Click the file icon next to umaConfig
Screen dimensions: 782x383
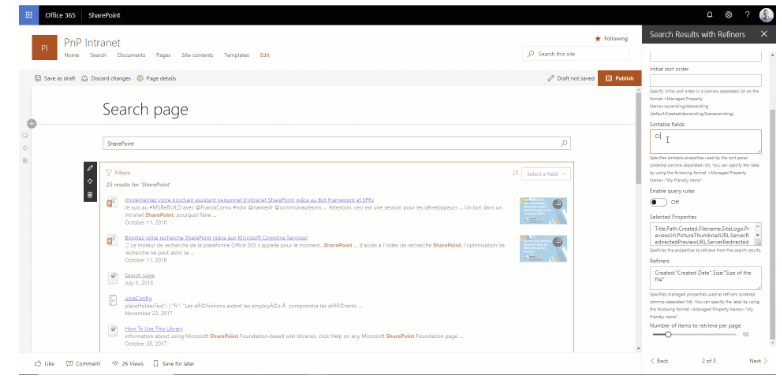coord(113,300)
